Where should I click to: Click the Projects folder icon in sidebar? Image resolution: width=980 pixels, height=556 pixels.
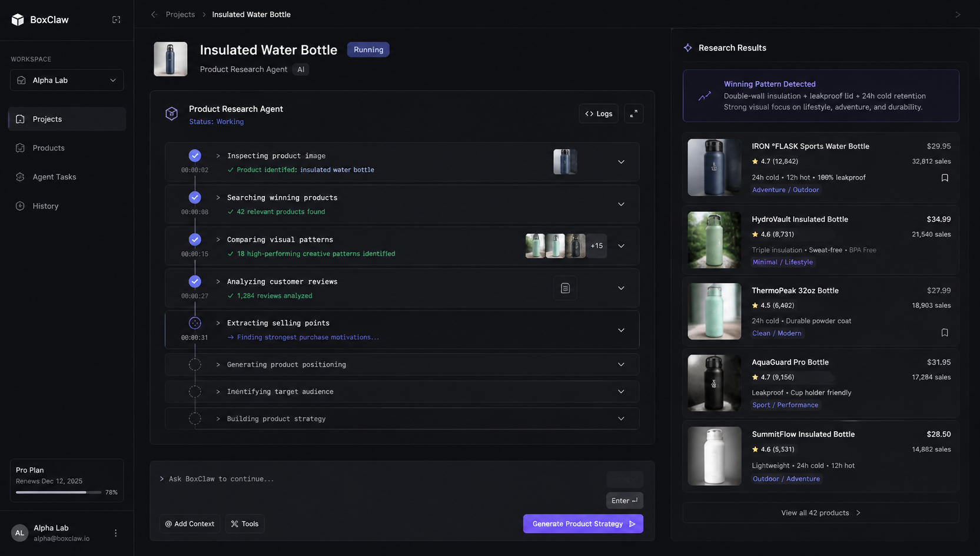pyautogui.click(x=21, y=119)
